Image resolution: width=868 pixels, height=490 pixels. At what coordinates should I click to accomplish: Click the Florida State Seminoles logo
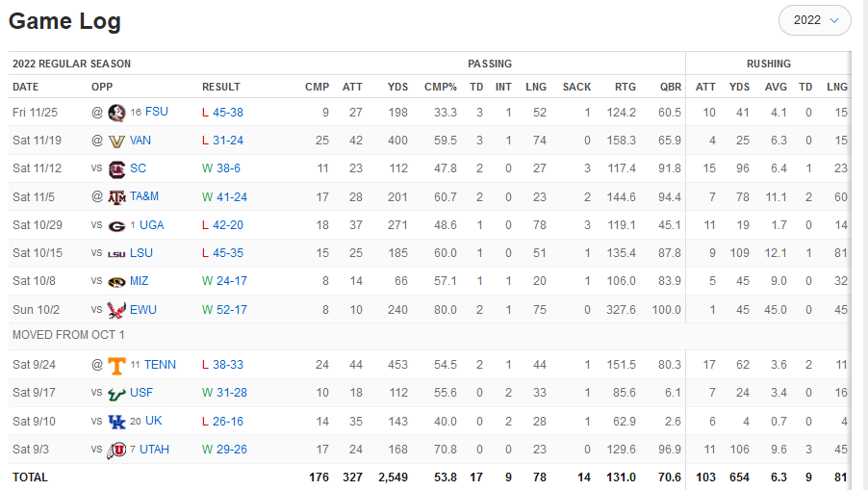pyautogui.click(x=117, y=113)
